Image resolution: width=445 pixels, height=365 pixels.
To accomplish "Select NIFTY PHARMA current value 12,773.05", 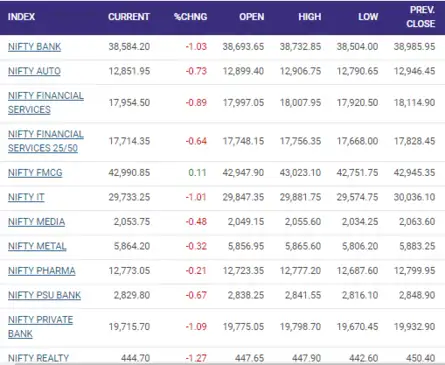I will tap(129, 271).
